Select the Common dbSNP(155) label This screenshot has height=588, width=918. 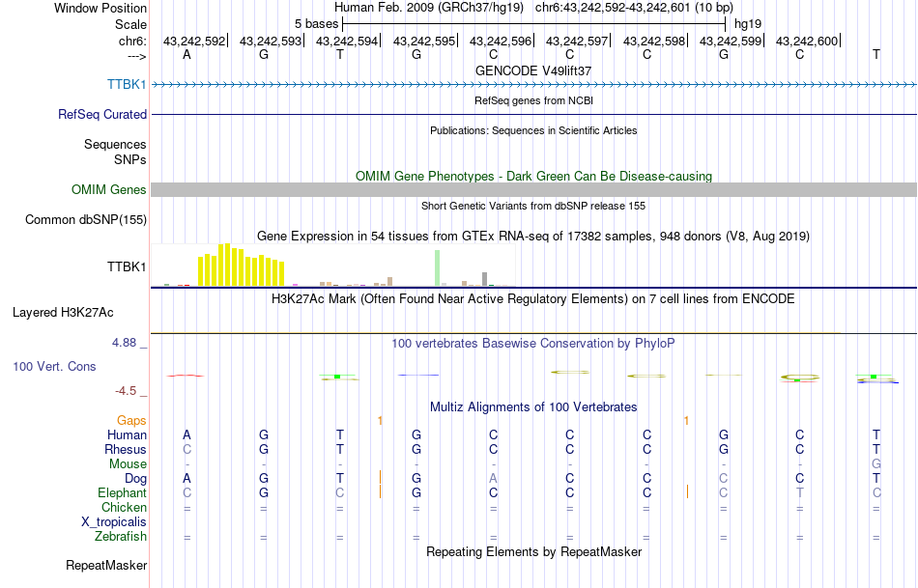pos(86,219)
